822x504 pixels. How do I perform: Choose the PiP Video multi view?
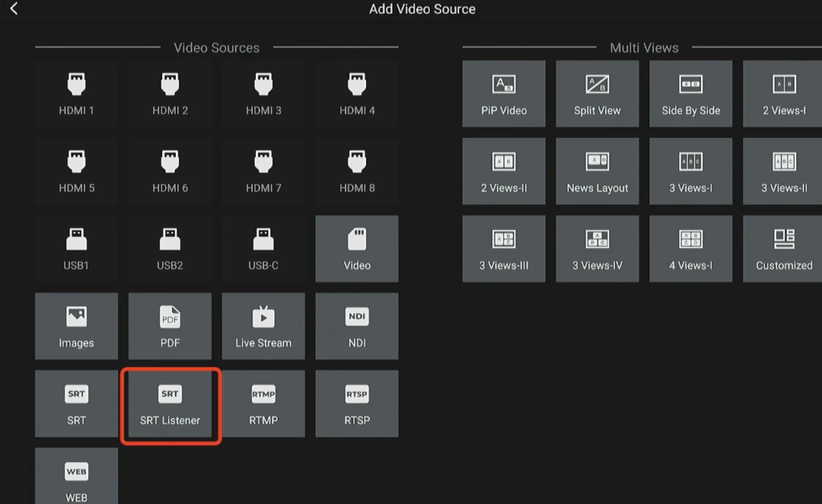coord(504,94)
